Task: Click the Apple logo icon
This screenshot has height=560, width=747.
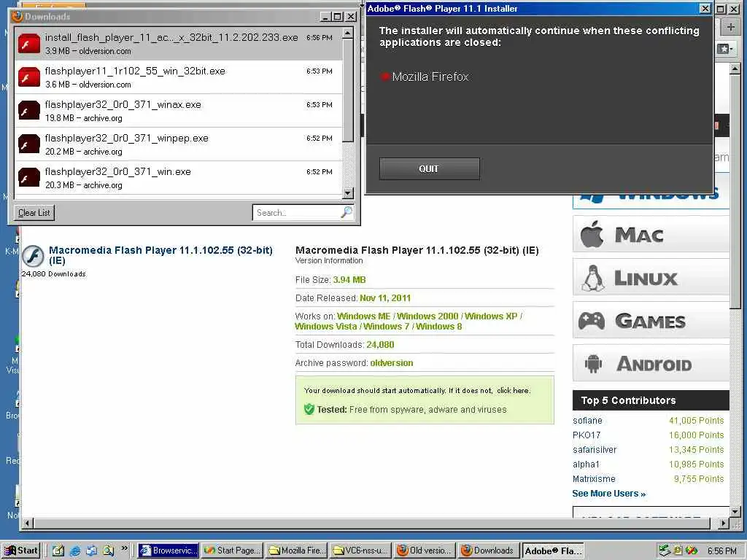Action: pos(592,234)
